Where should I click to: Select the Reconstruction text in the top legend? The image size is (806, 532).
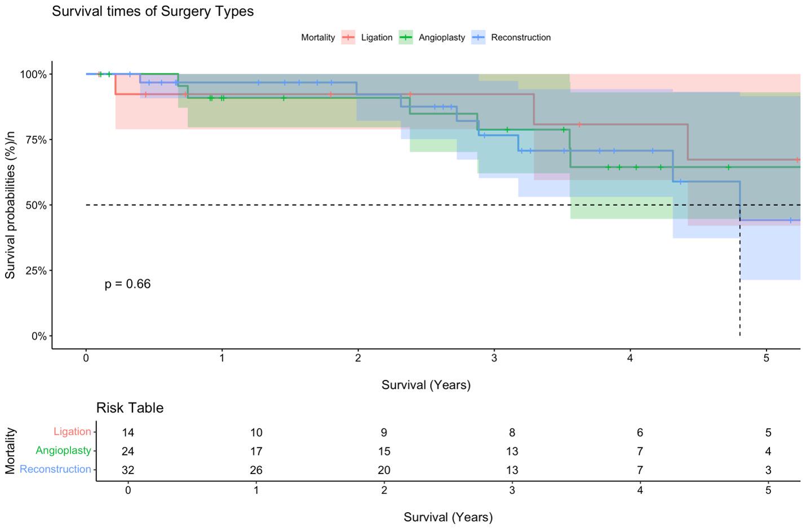coord(520,38)
